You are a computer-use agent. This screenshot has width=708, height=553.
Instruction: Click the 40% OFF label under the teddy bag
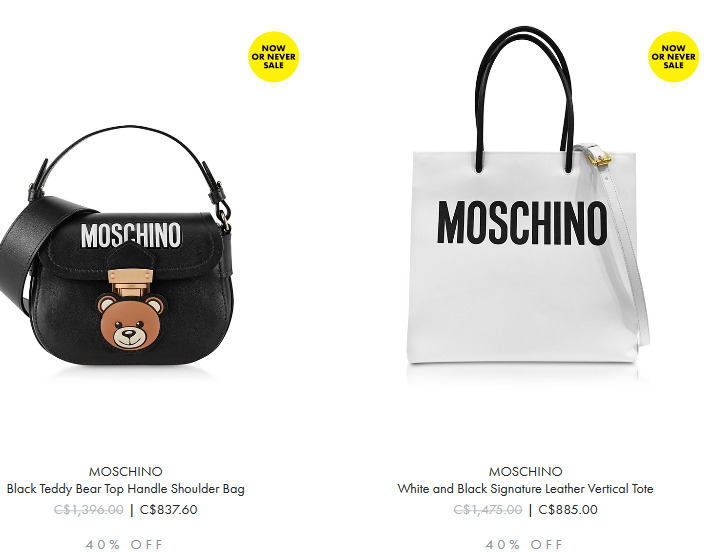[x=124, y=544]
